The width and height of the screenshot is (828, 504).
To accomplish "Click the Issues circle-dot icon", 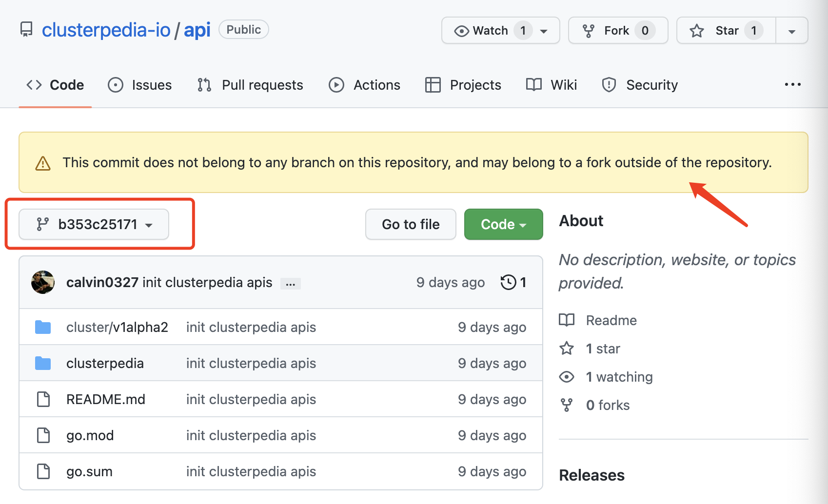I will coord(115,84).
